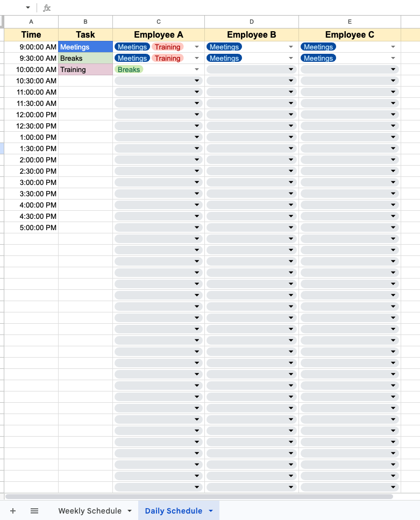Click the Time header cell

tap(31, 34)
